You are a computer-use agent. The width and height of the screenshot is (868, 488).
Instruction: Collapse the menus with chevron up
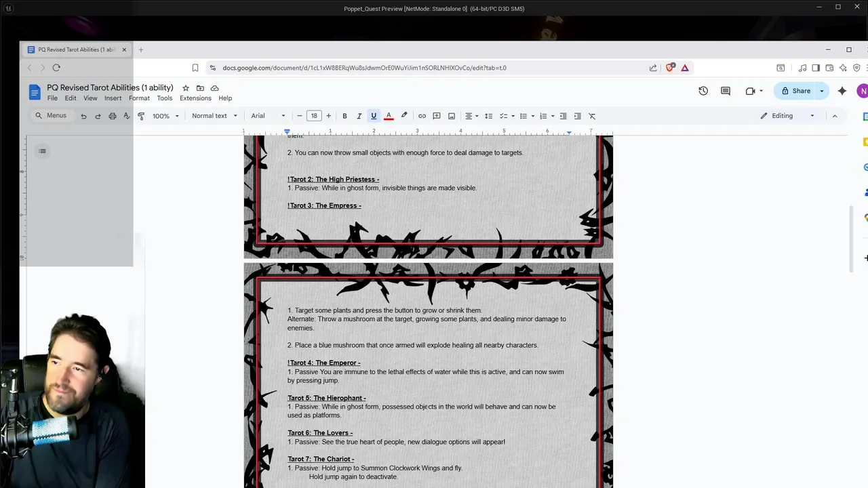click(835, 116)
